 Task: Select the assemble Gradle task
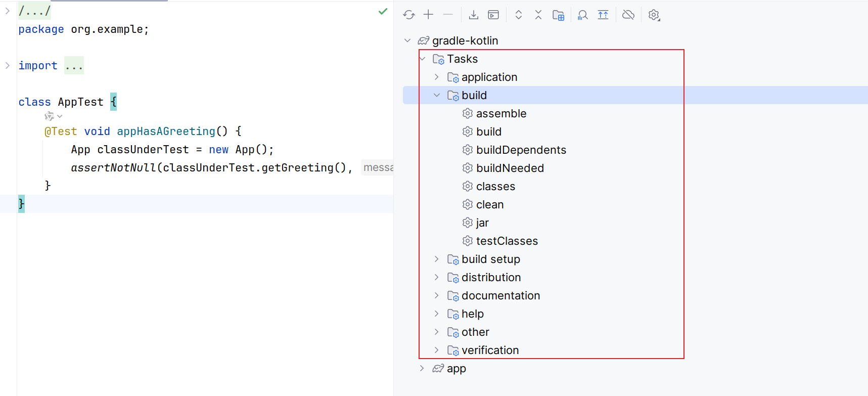point(501,113)
